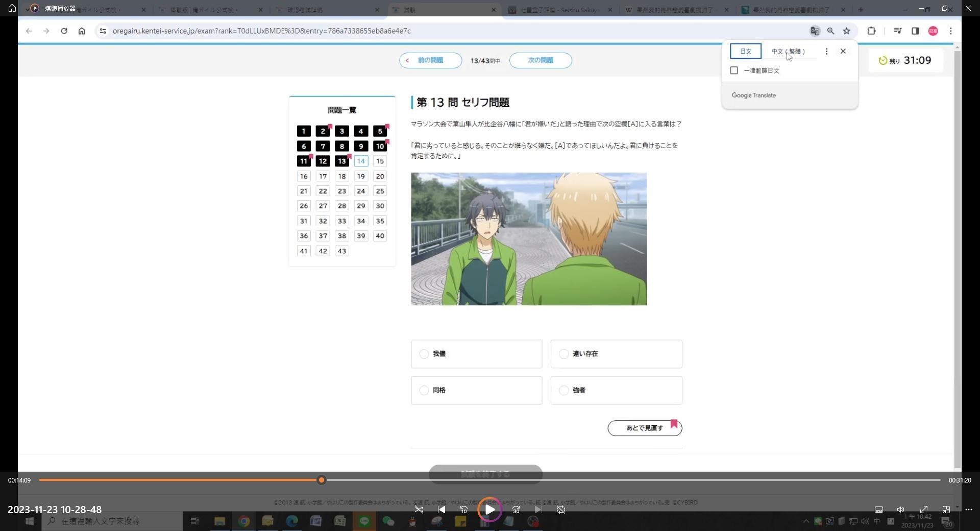Open the subtitles and captions control
This screenshot has width=980, height=531.
click(x=879, y=510)
